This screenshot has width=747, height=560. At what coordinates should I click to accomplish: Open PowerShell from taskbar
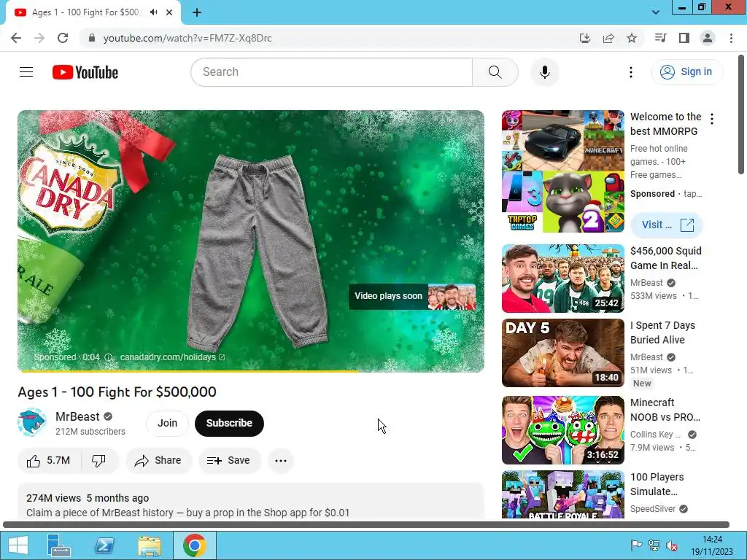point(104,545)
